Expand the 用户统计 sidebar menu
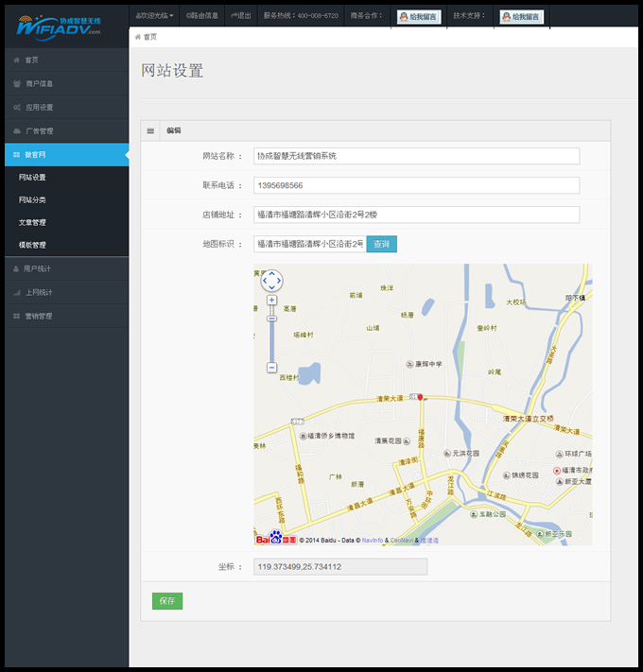643x672 pixels. [64, 269]
